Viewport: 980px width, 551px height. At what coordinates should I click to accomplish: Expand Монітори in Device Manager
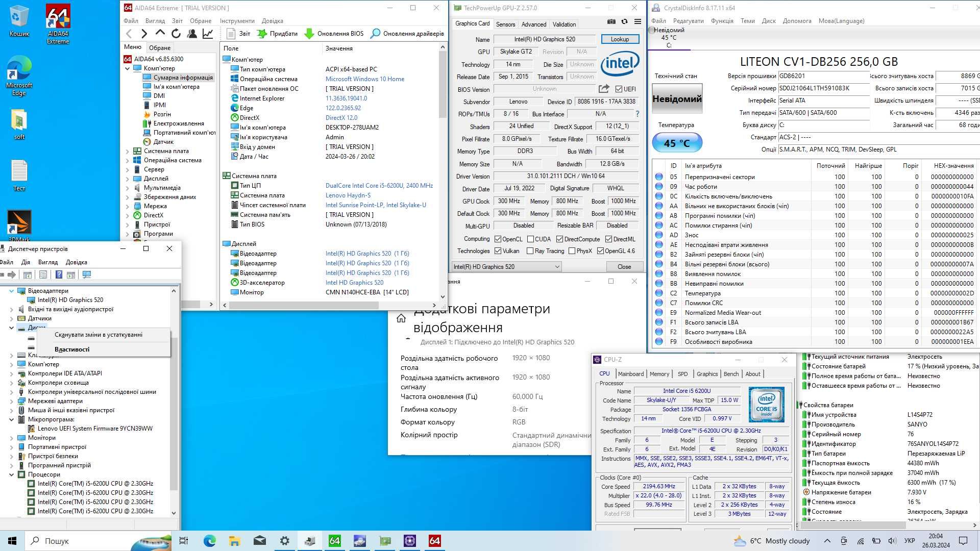[x=11, y=438]
